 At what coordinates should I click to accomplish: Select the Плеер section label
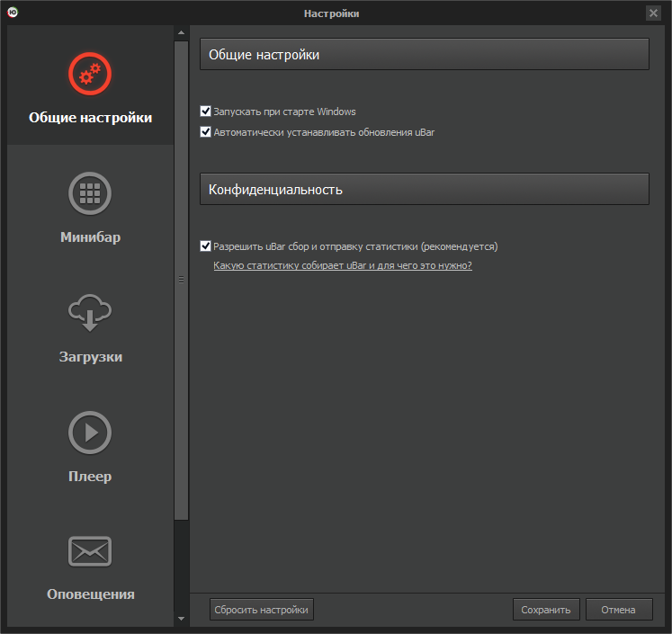coord(90,477)
